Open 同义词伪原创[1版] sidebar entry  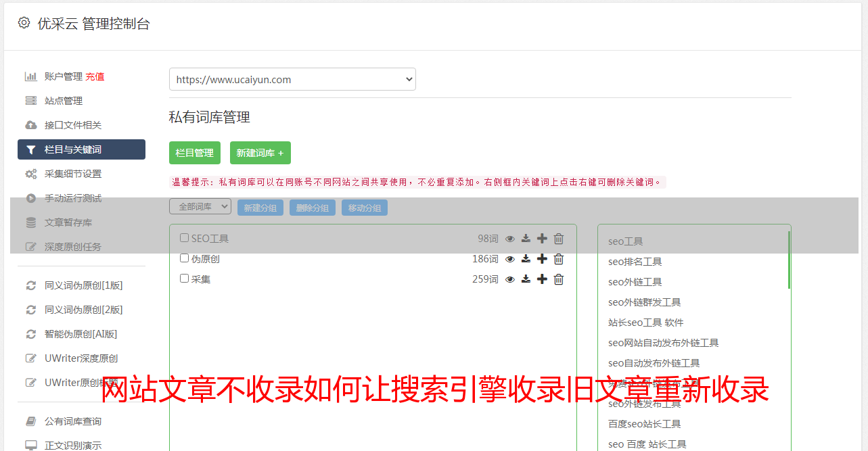[x=84, y=285]
